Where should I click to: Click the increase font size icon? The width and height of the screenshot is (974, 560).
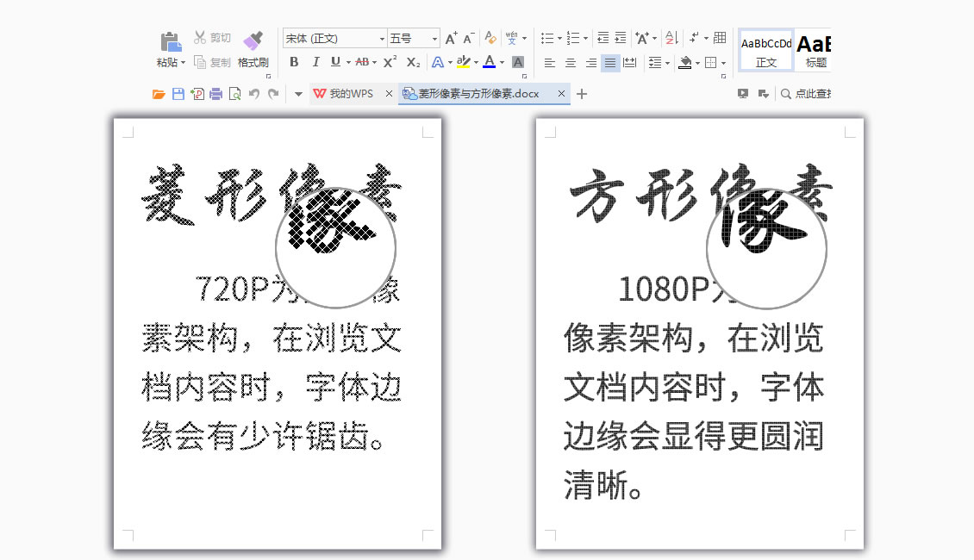click(x=451, y=38)
